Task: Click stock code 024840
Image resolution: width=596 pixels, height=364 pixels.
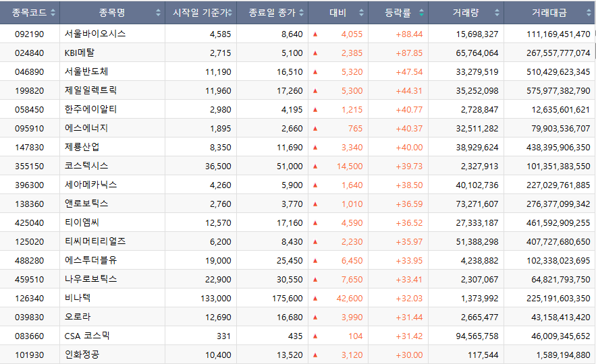Action: [29, 53]
